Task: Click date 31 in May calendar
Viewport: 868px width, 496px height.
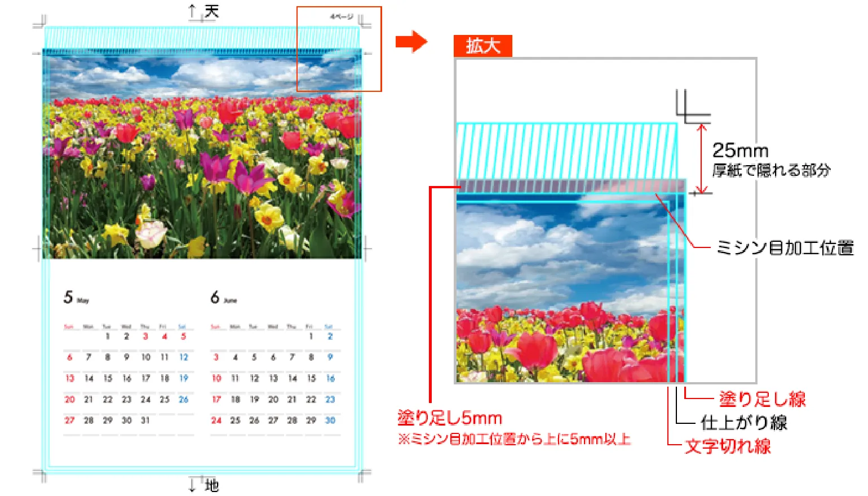Action: point(145,420)
